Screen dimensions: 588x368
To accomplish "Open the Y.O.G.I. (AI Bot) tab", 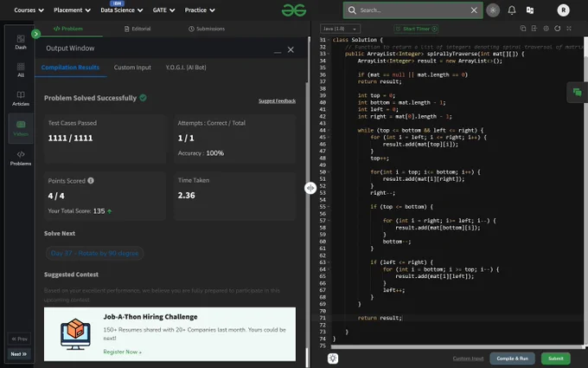I will [186, 68].
